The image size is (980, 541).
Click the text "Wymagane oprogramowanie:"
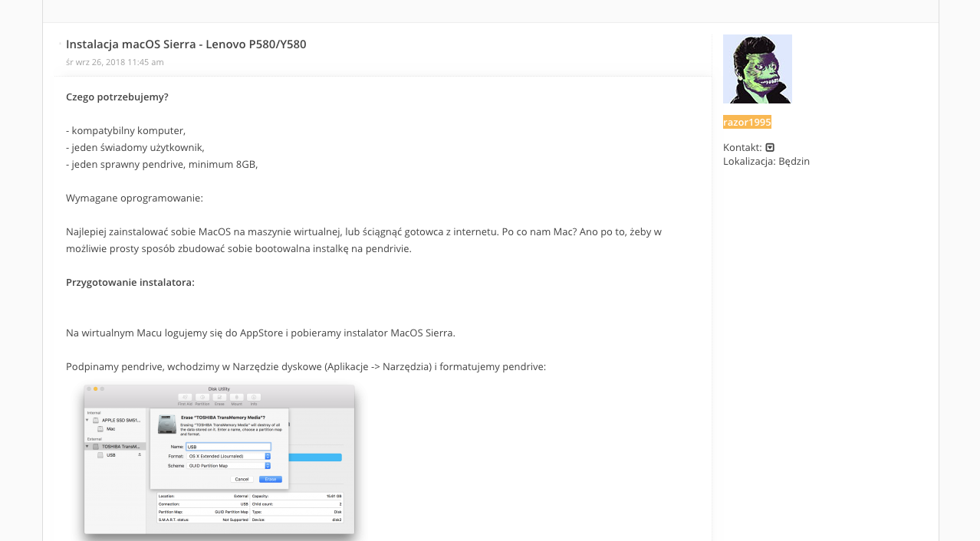click(134, 198)
